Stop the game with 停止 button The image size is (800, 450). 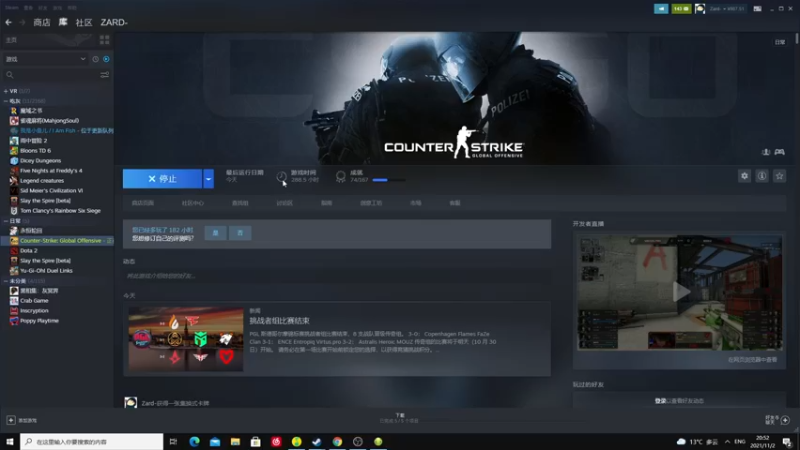(162, 179)
